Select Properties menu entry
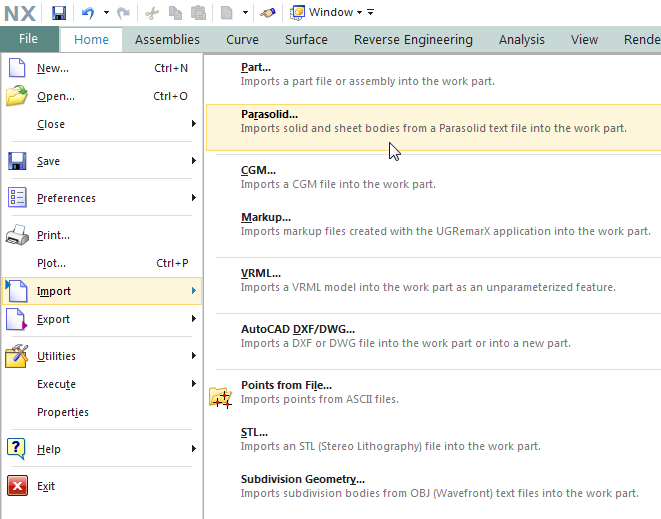Screen dimensions: 661x519 [x=102, y=412]
